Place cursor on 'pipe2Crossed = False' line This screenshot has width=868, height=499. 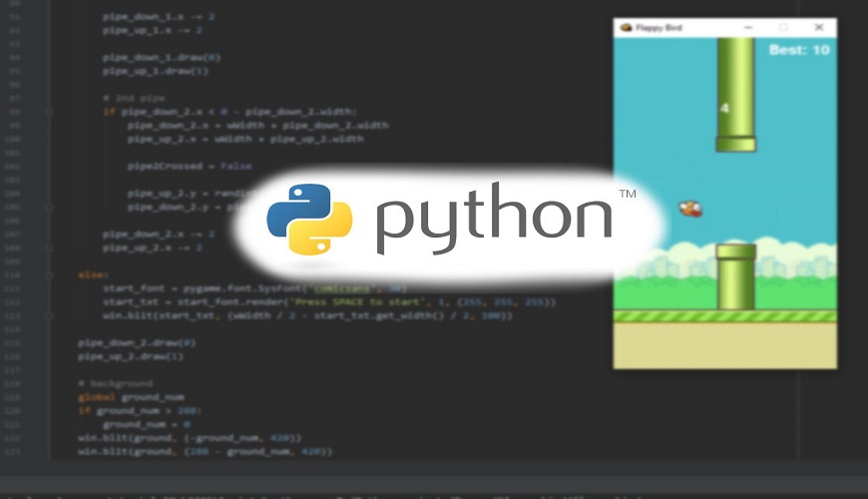(190, 166)
